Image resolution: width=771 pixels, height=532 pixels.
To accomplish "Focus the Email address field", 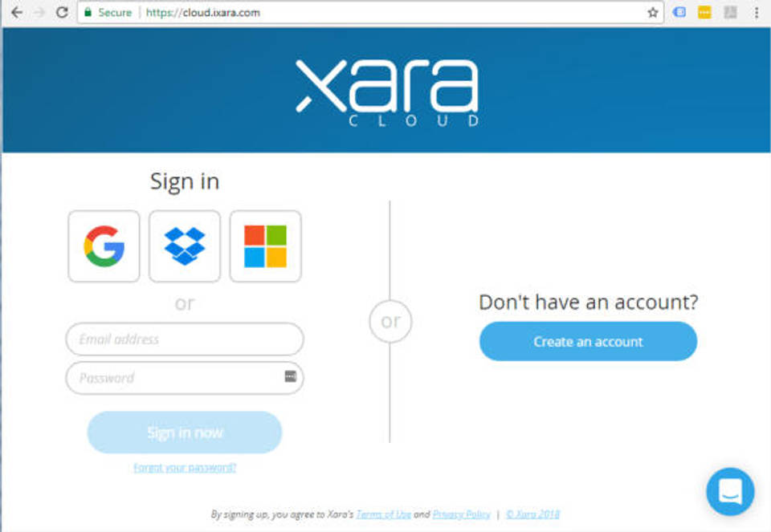I will pyautogui.click(x=185, y=339).
